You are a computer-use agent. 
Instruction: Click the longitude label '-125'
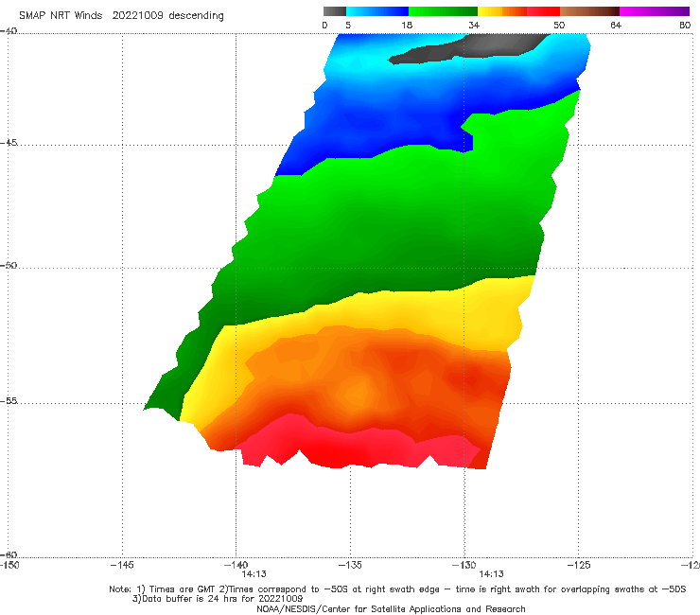pyautogui.click(x=579, y=566)
